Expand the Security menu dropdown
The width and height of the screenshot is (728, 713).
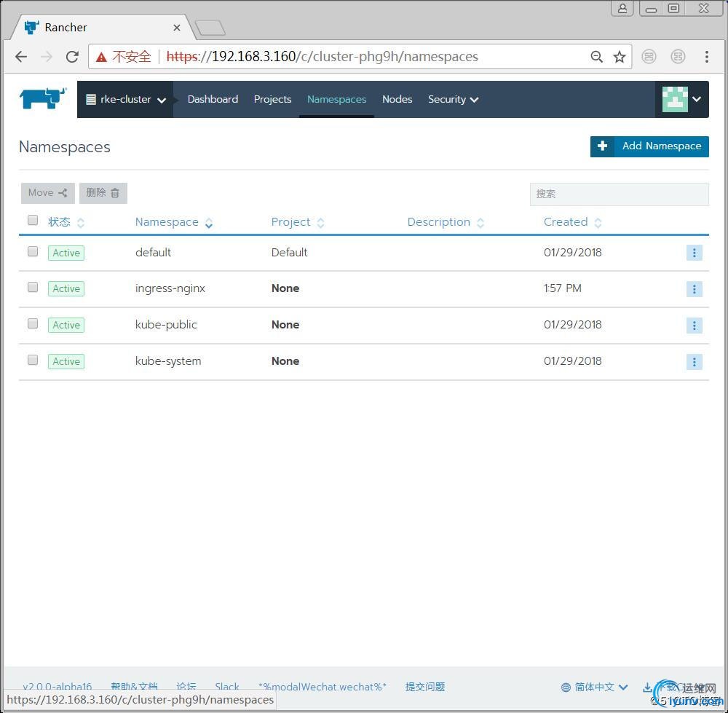click(x=453, y=99)
